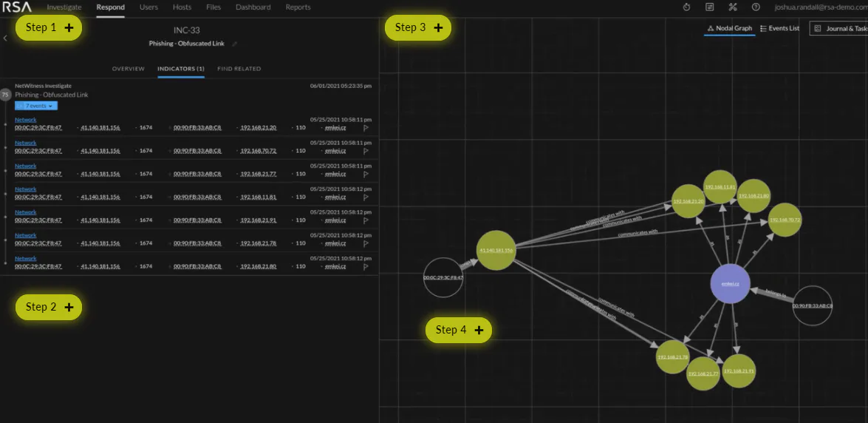
Task: Open the Investigate menu
Action: [64, 7]
